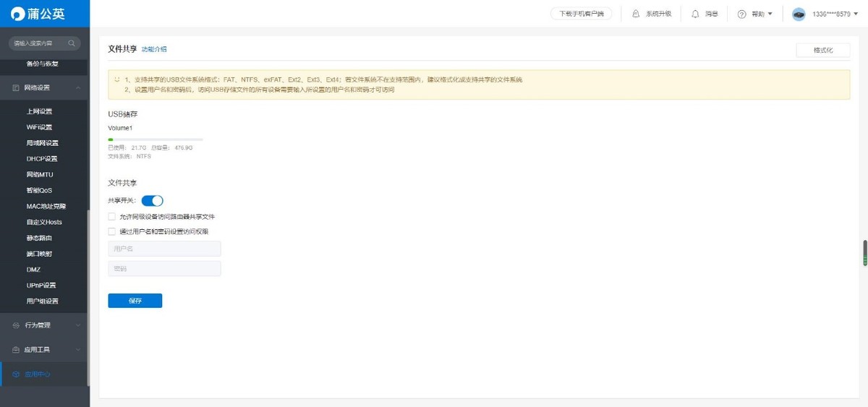The height and width of the screenshot is (407, 868).
Task: Click the 应用工具 briefcase icon
Action: [16, 350]
